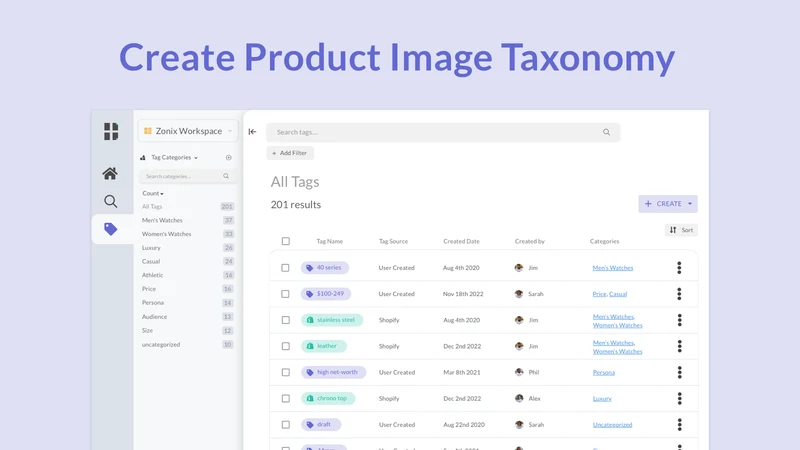Open the dashboard grid logo icon
The width and height of the screenshot is (800, 450).
coord(111,132)
